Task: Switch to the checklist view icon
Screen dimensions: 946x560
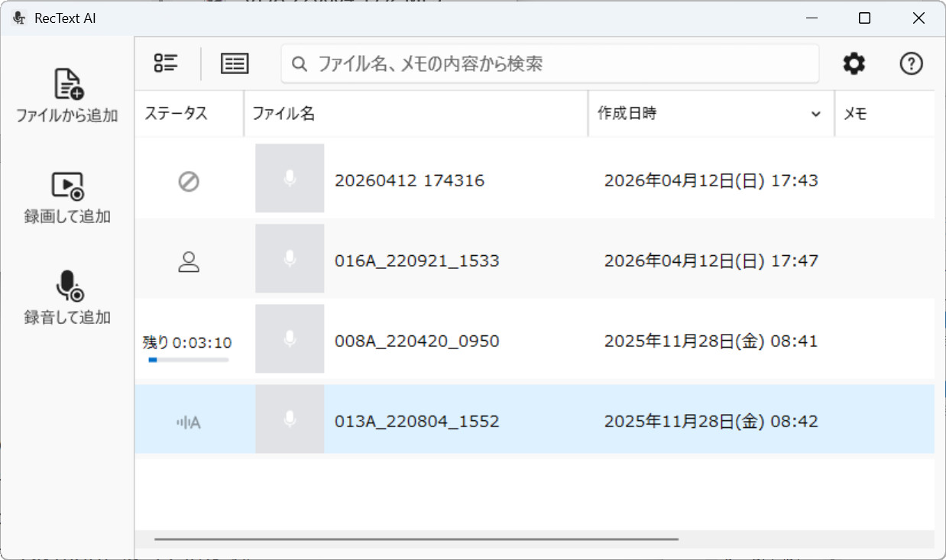Action: tap(166, 63)
